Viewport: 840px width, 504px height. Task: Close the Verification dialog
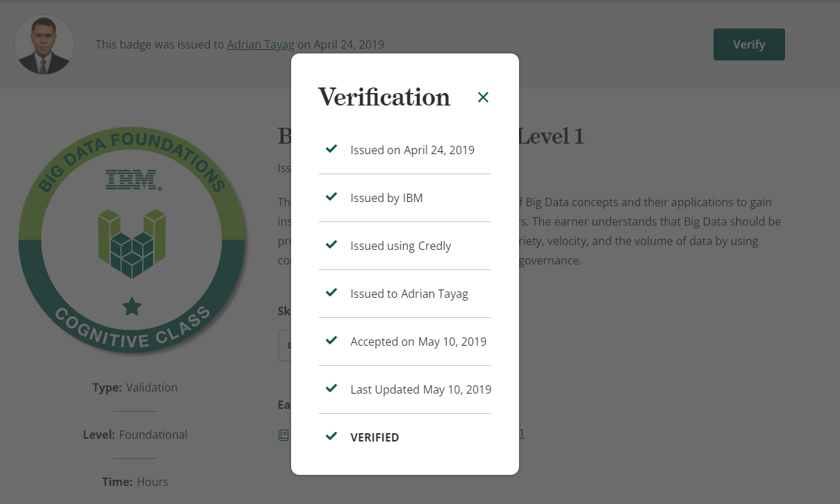tap(483, 97)
